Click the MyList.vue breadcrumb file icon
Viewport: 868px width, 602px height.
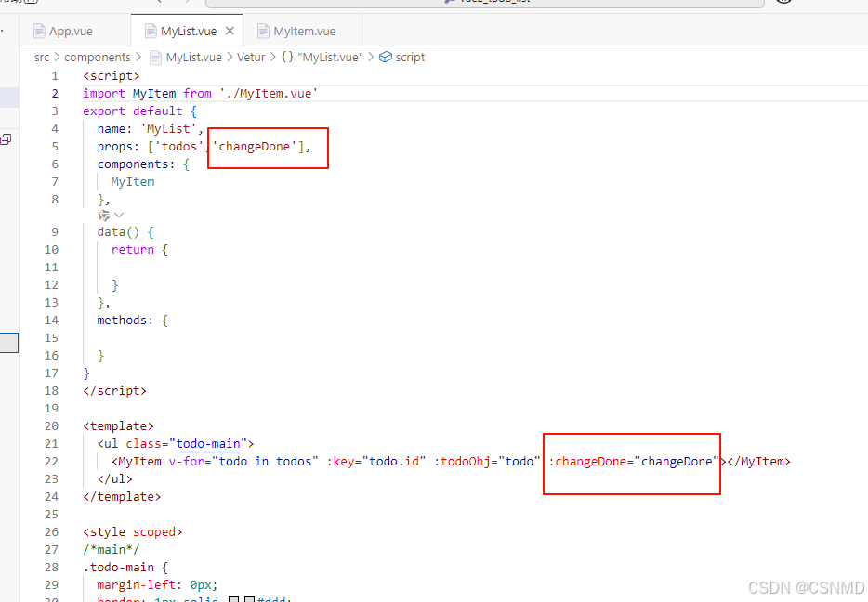click(x=155, y=57)
